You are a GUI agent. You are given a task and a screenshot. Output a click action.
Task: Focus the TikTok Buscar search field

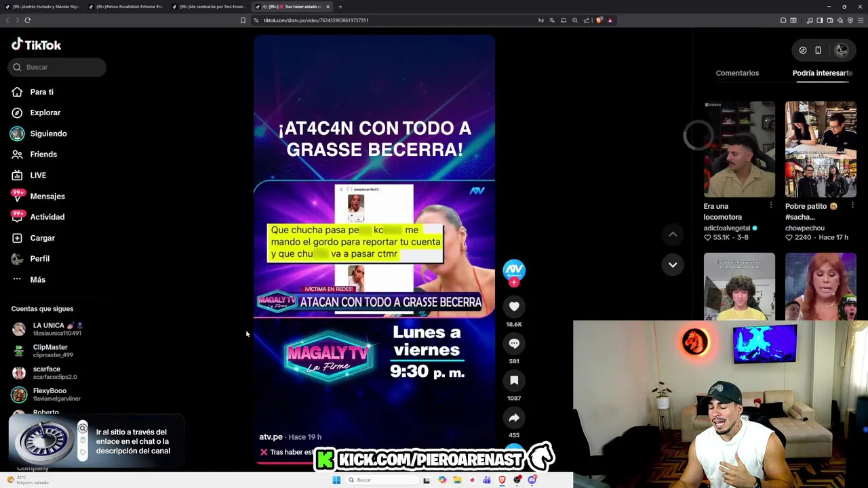(x=58, y=67)
